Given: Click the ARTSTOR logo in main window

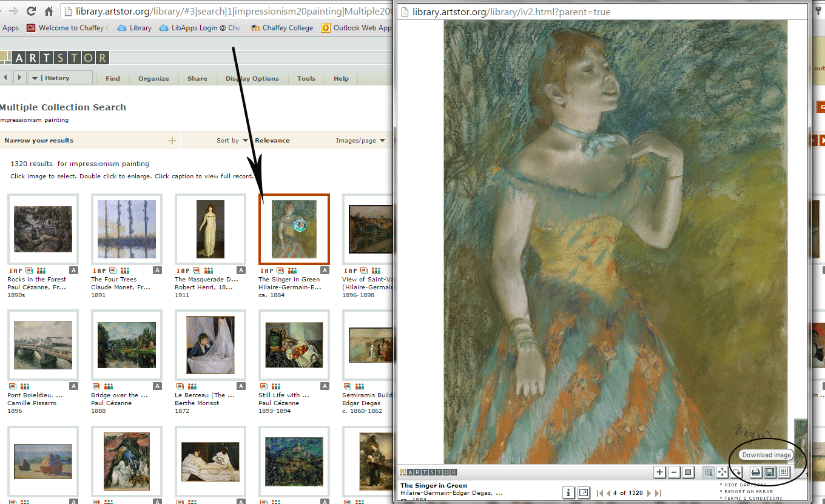Looking at the screenshot, I should point(55,58).
